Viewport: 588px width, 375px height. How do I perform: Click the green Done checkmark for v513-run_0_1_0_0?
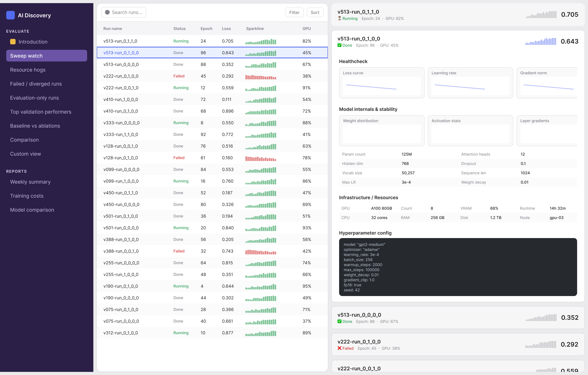[339, 45]
